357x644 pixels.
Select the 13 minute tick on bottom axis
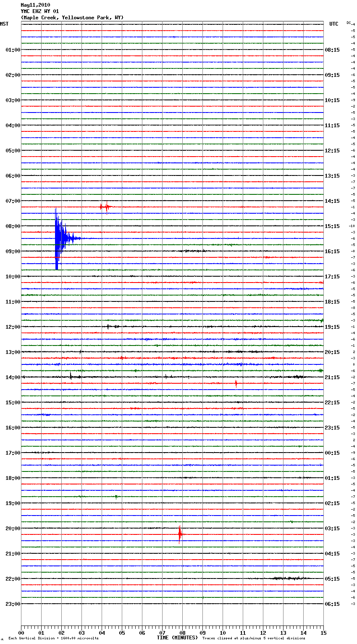coord(283,633)
